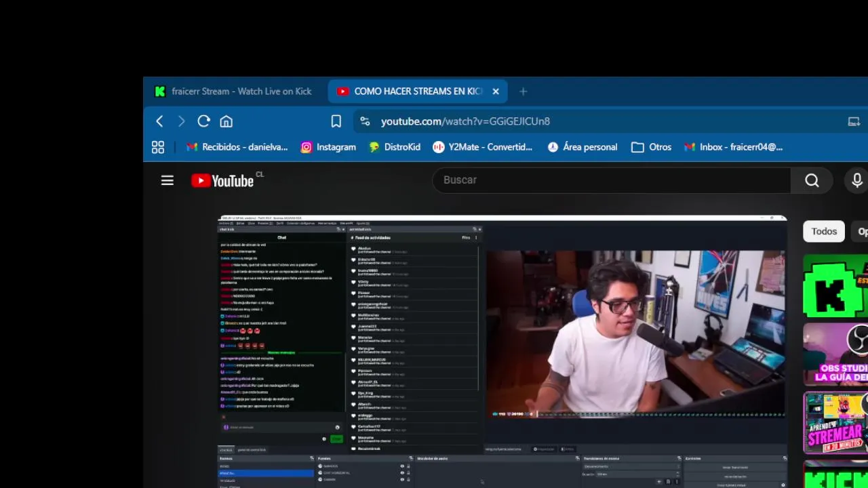This screenshot has height=488, width=868.
Task: Close the YouTube tab
Action: click(x=496, y=91)
